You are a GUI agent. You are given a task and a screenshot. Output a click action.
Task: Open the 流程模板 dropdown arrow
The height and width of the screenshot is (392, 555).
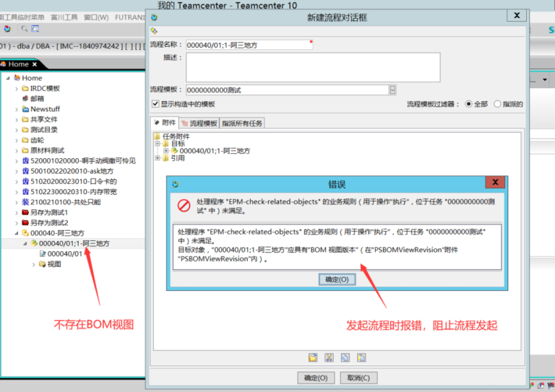click(x=392, y=90)
